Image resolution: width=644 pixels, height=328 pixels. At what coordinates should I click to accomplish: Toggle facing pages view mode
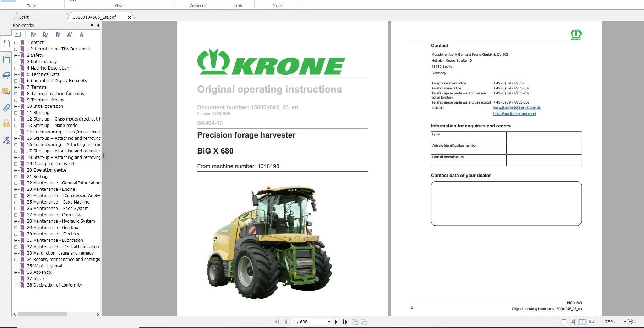tap(582, 322)
